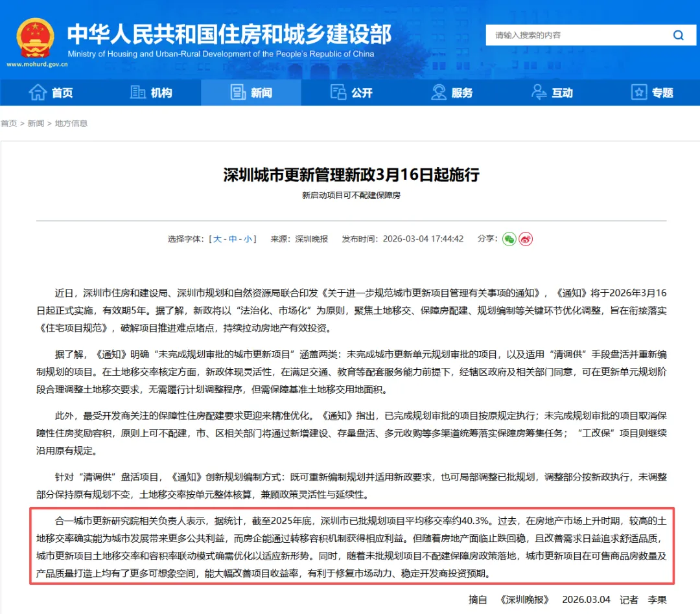The width and height of the screenshot is (700, 614).
Task: Open the 服务 navigation tab
Action: [451, 93]
